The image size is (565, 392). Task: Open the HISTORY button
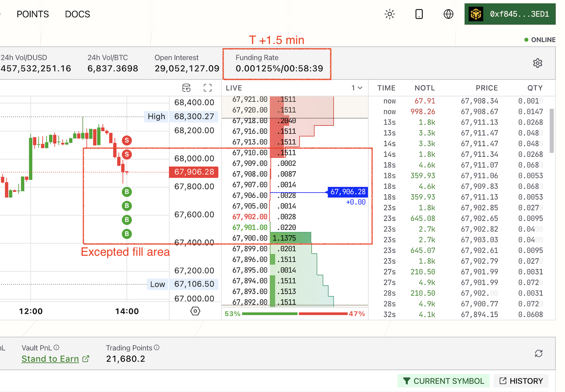pyautogui.click(x=521, y=381)
